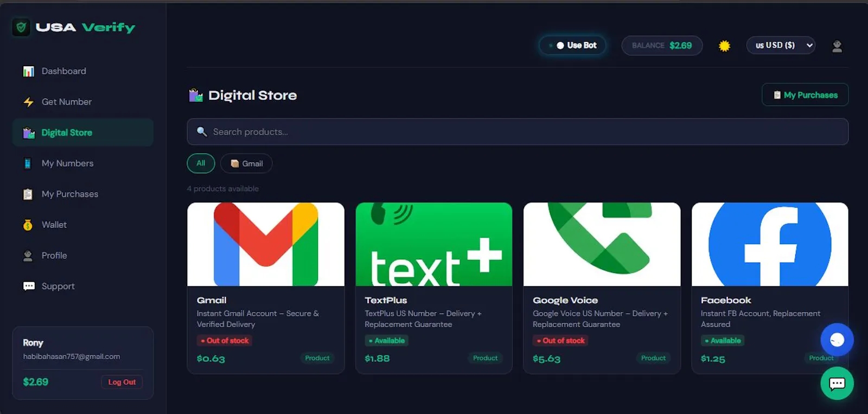868x414 pixels.
Task: Click the Log Out button
Action: pyautogui.click(x=122, y=382)
